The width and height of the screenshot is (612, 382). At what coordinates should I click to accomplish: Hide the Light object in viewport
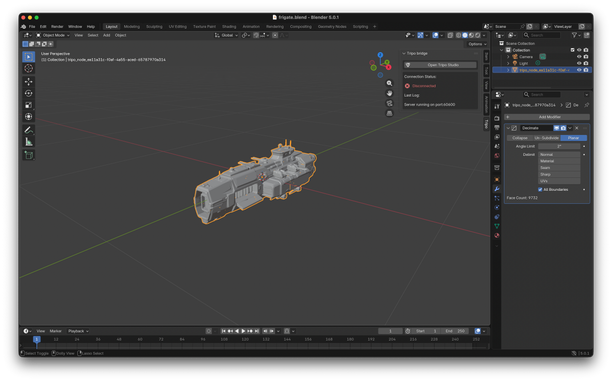[579, 63]
